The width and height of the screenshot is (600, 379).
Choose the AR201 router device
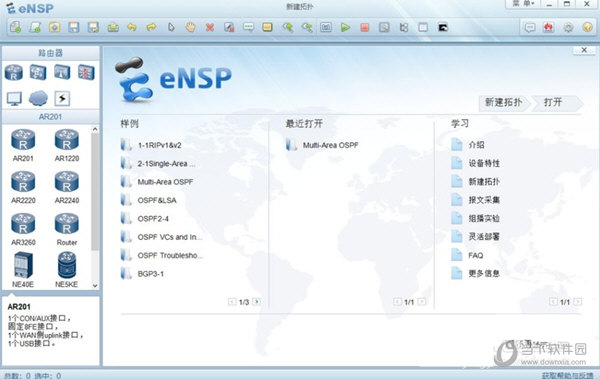[x=23, y=145]
